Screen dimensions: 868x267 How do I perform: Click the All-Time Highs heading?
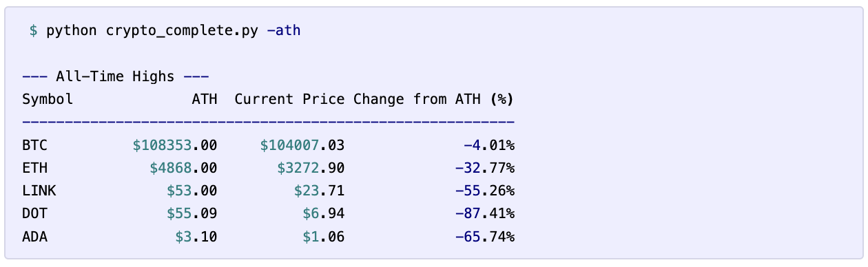tap(116, 76)
